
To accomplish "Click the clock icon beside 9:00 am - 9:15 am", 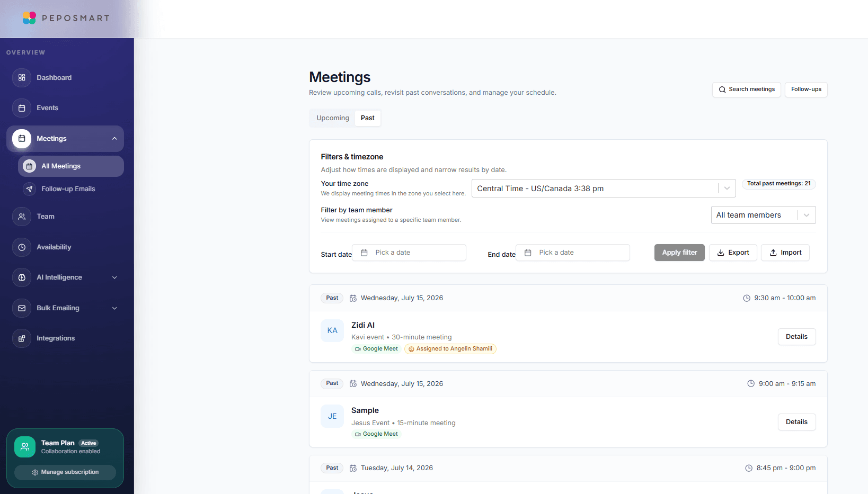I will (x=751, y=384).
